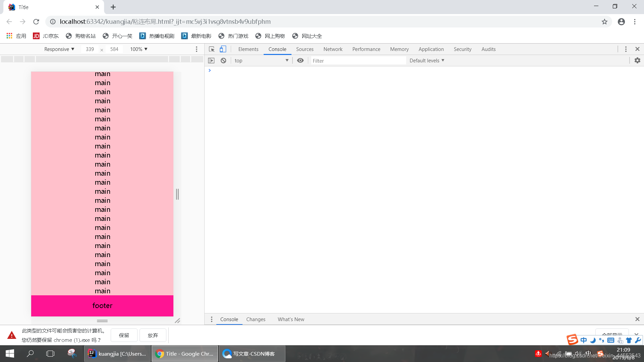644x362 pixels.
Task: Click the Inspect element icon in DevTools
Action: [211, 49]
